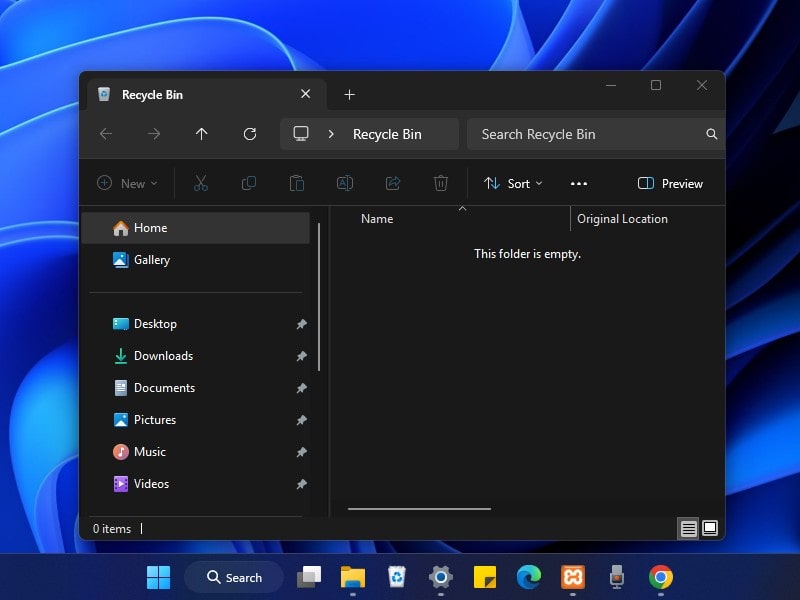The image size is (800, 600).
Task: Click the pin icon next to Desktop
Action: [x=302, y=324]
